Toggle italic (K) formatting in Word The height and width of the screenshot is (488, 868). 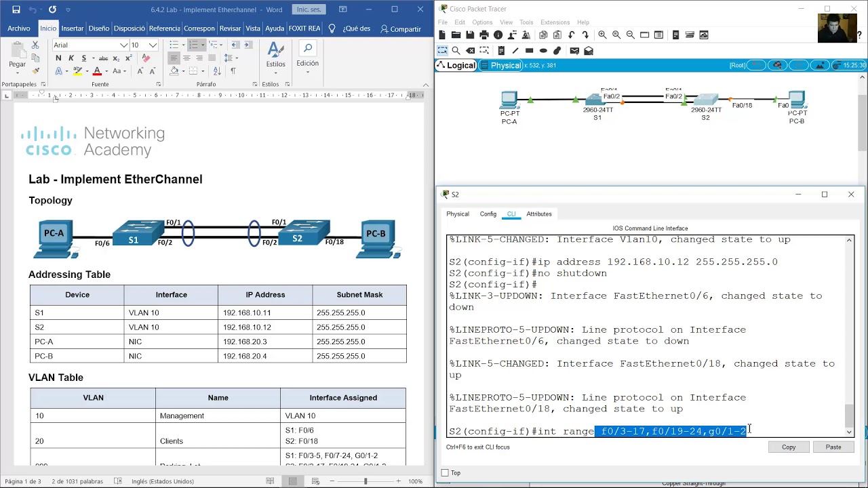(71, 58)
